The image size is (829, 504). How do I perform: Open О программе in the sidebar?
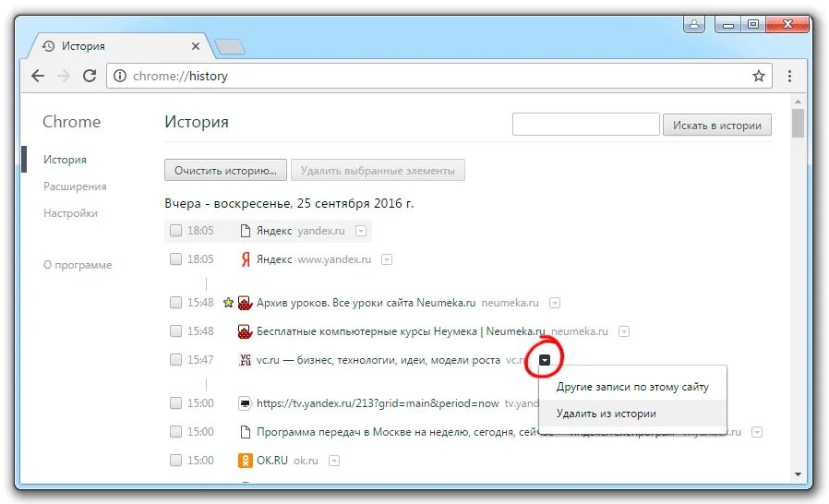pos(78,264)
